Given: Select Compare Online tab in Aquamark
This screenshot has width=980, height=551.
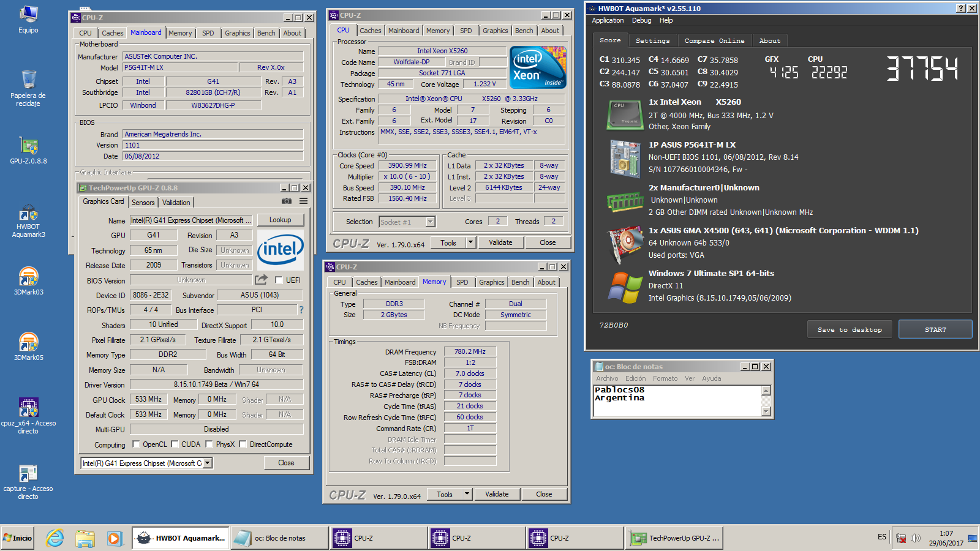Looking at the screenshot, I should (714, 40).
